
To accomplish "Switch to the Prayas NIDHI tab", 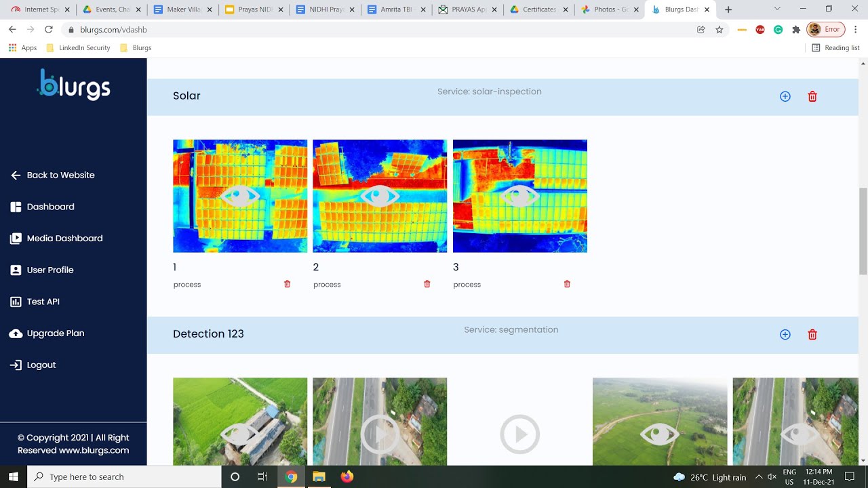I will [254, 9].
